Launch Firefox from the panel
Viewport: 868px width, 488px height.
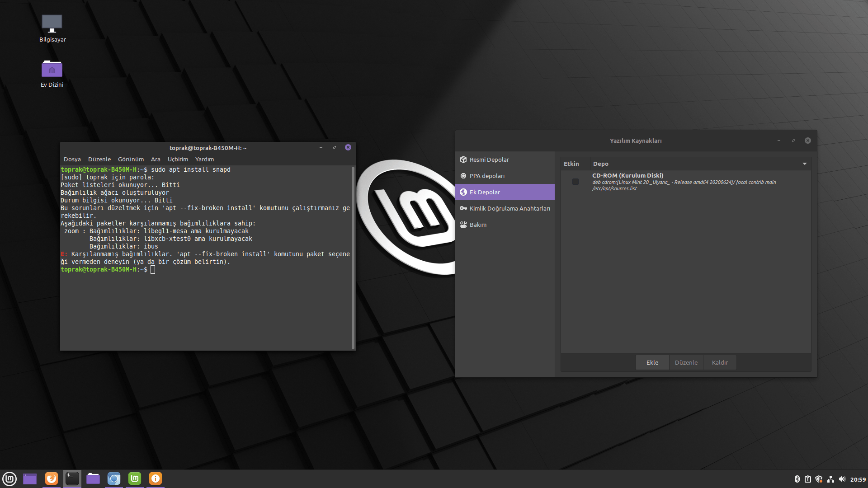[x=52, y=479]
